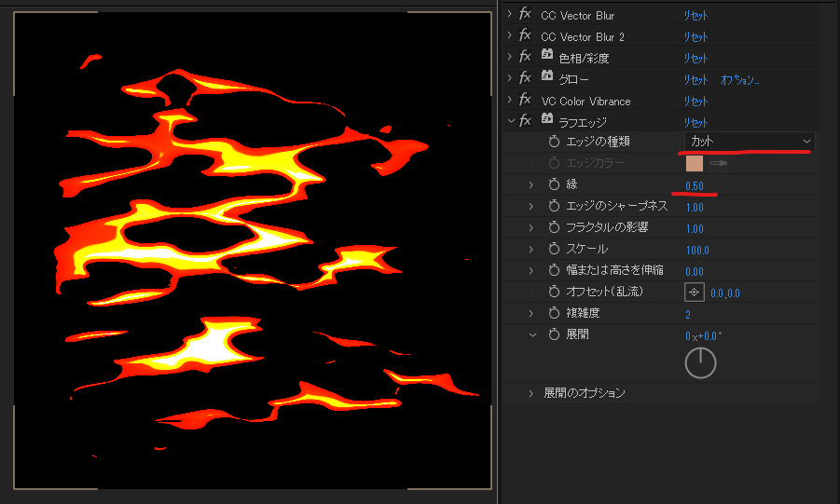Toggle fx switch for CC Vector Blur
Viewport: 840px width, 504px height.
pyautogui.click(x=525, y=15)
